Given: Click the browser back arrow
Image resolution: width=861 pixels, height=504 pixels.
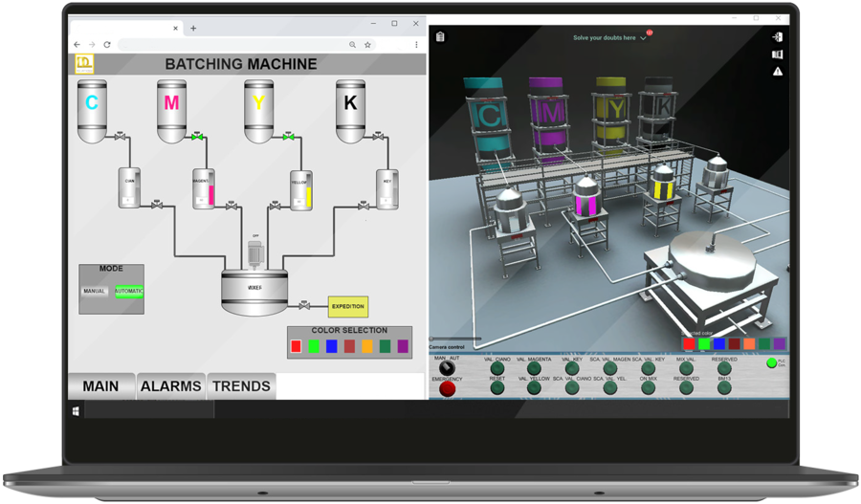Looking at the screenshot, I should tap(77, 44).
